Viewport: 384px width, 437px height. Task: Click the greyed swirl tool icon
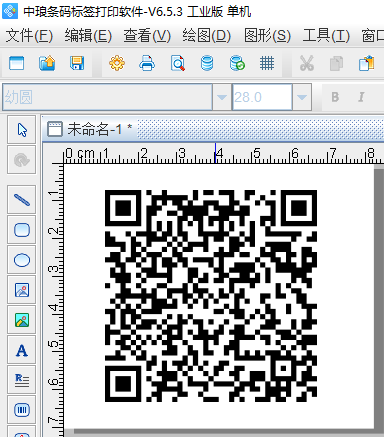(22, 160)
